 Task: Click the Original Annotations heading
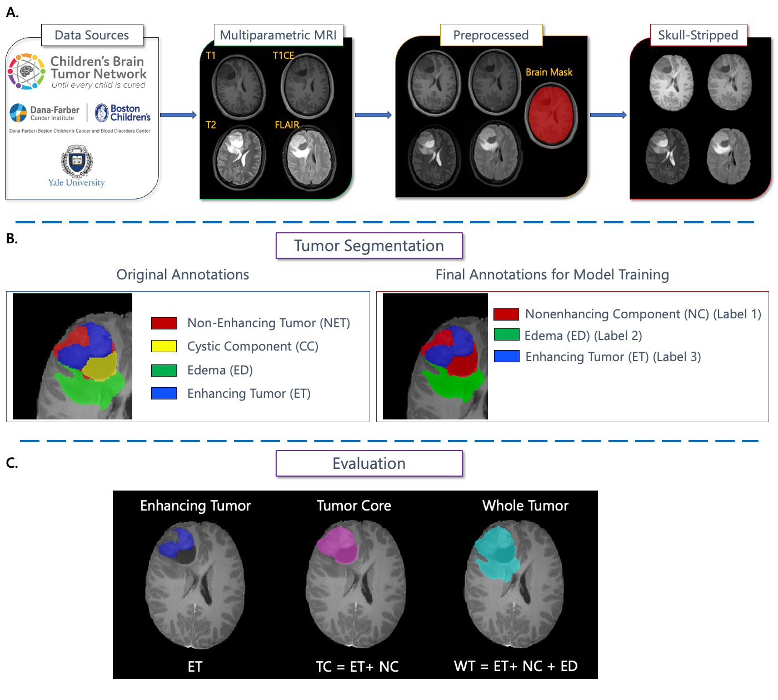click(x=183, y=274)
